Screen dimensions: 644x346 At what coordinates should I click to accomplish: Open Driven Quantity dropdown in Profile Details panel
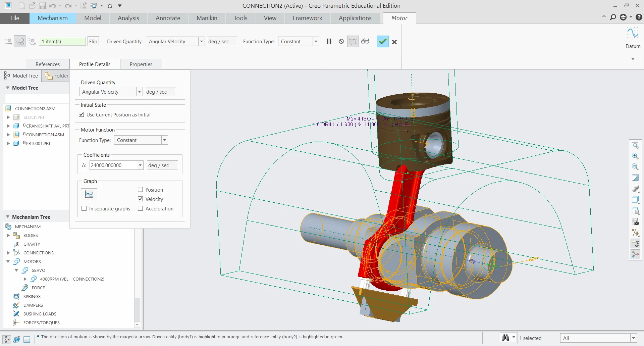(x=139, y=92)
